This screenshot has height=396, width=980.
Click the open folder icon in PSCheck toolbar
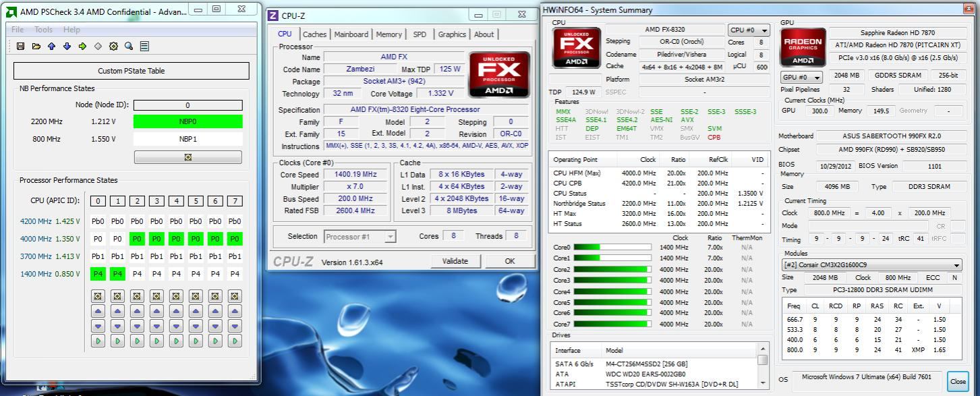pyautogui.click(x=36, y=47)
